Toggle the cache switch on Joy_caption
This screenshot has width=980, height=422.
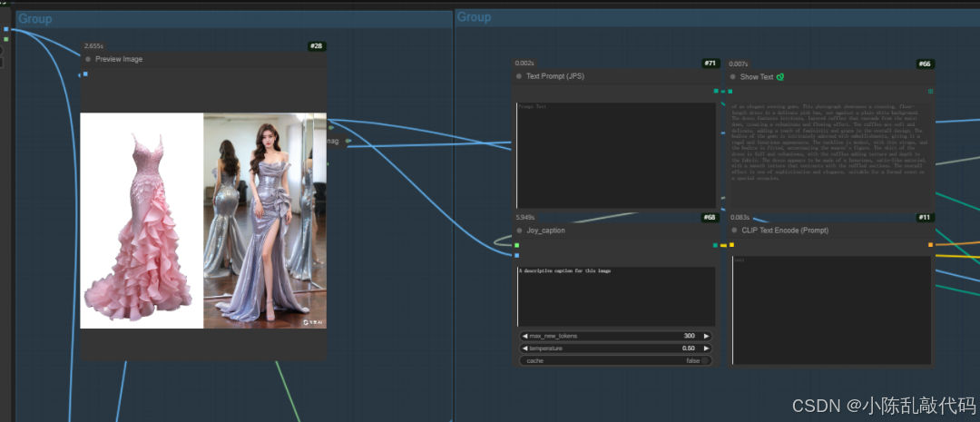[x=705, y=360]
